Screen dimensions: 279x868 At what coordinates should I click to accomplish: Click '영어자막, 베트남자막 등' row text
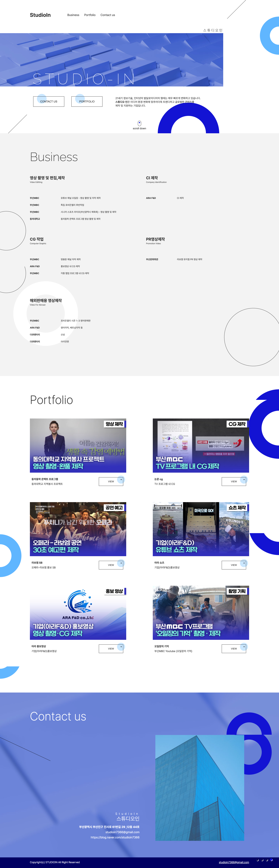pos(72,328)
